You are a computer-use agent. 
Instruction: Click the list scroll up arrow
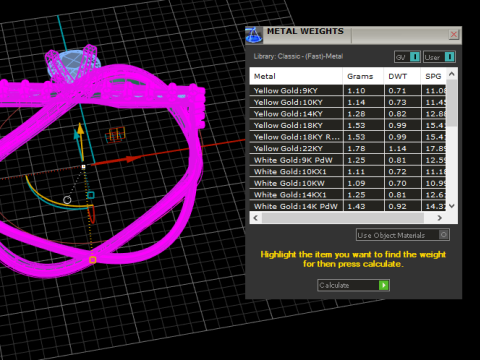[452, 74]
